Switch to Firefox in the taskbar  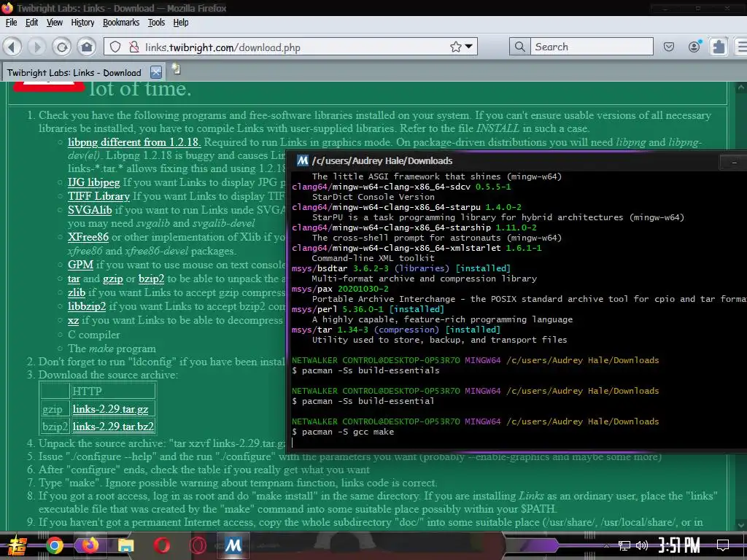click(90, 545)
